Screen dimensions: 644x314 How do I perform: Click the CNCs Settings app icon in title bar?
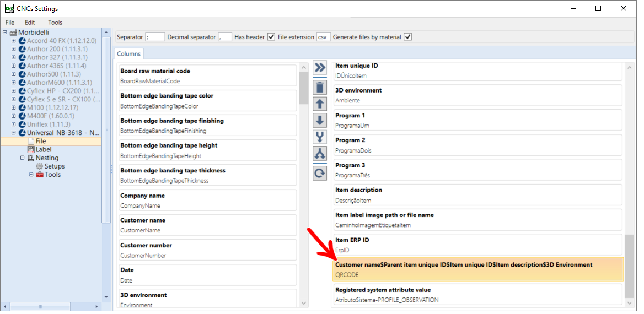pos(9,8)
